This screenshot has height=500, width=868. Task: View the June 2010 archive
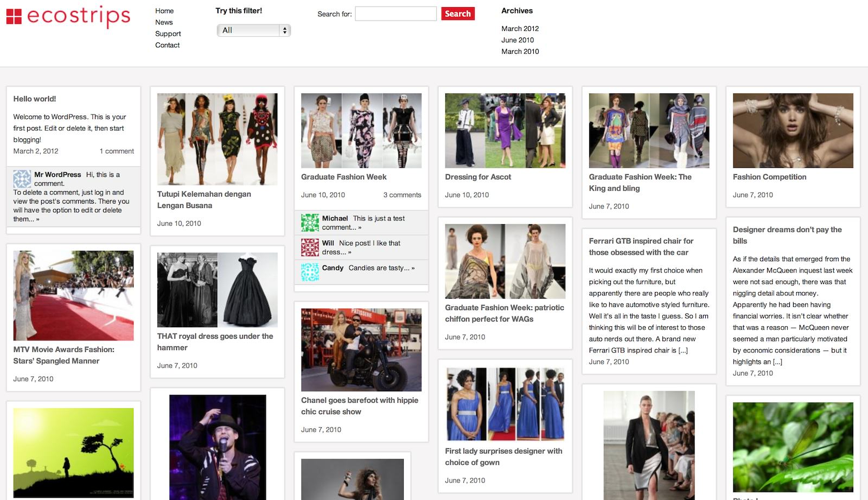pyautogui.click(x=518, y=40)
